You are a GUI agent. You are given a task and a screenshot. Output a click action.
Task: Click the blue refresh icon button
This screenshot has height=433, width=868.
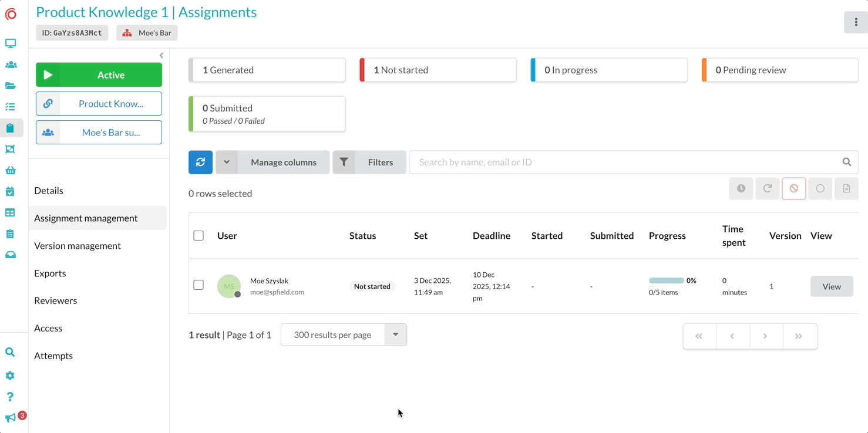200,163
